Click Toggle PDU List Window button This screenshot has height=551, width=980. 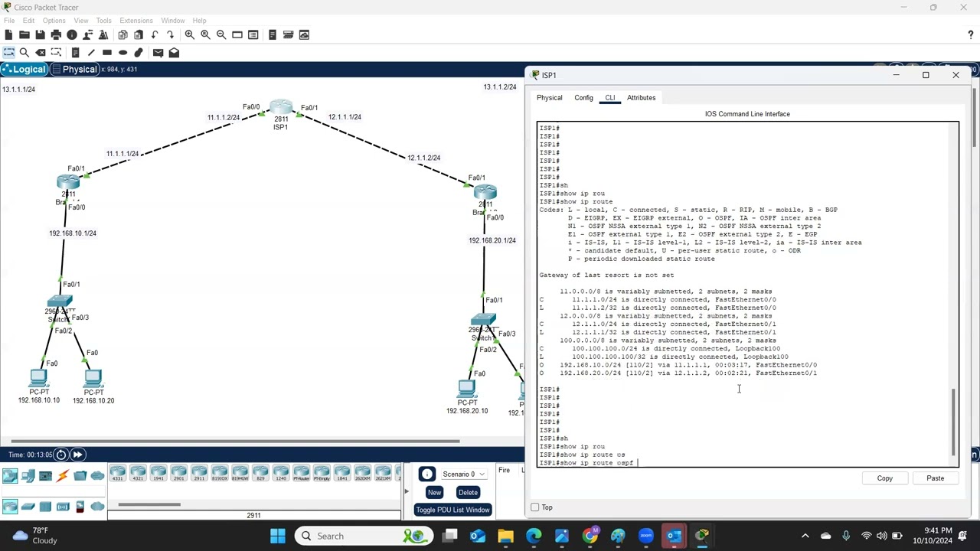click(452, 510)
